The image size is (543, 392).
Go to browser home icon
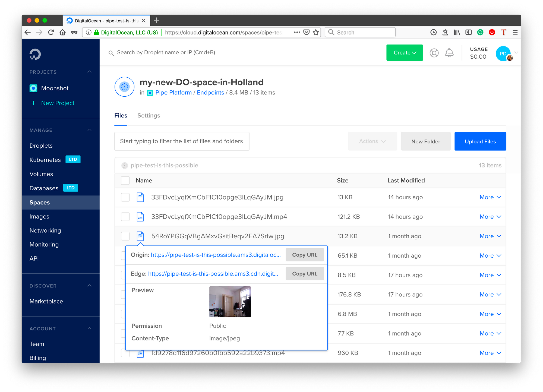point(63,32)
